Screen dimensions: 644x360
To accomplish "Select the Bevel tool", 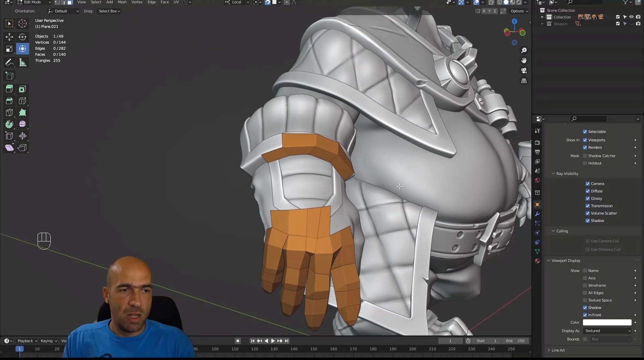I will [x=9, y=101].
